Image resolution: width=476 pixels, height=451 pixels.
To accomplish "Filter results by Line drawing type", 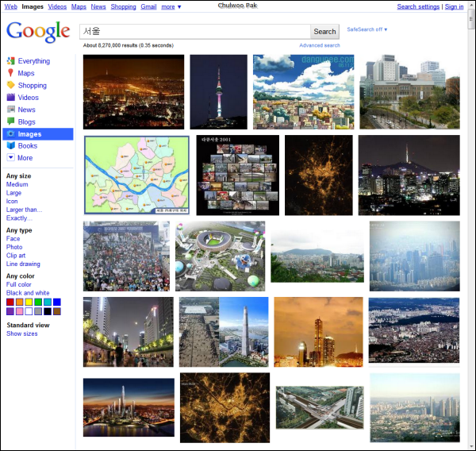I will click(x=23, y=264).
